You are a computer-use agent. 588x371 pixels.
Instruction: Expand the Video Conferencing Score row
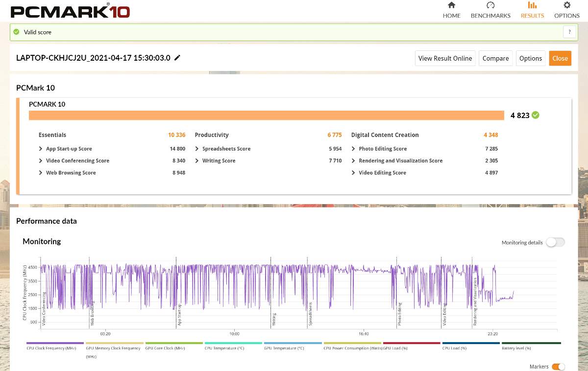pos(41,161)
